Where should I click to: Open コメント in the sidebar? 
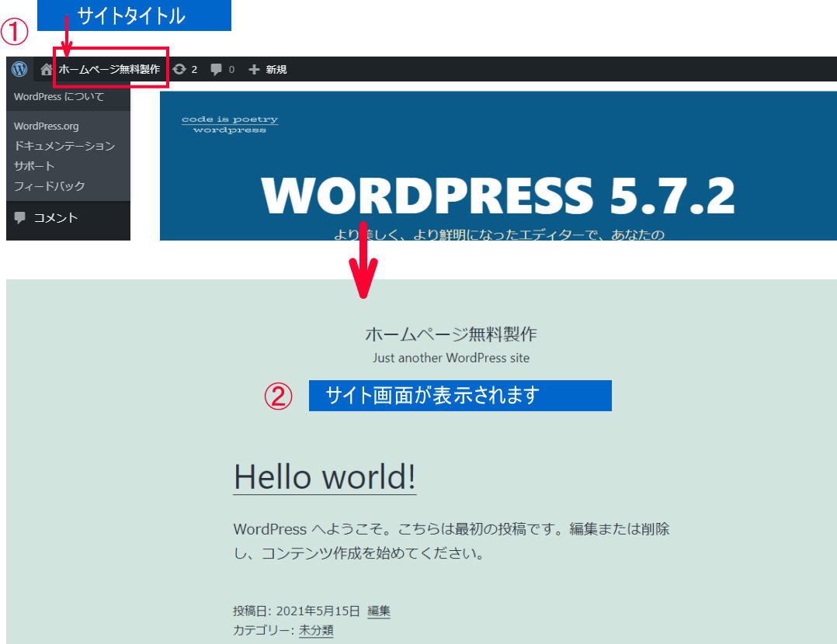tap(56, 218)
